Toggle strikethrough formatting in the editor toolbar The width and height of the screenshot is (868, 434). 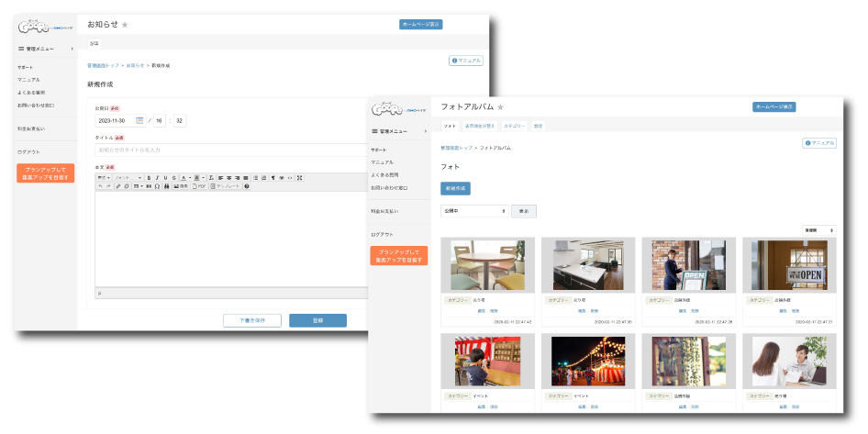pyautogui.click(x=173, y=178)
